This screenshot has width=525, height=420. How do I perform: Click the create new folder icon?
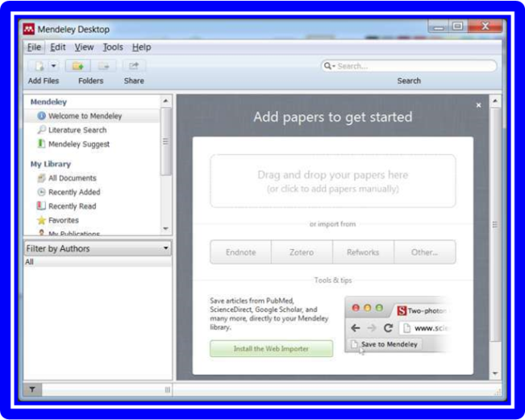77,66
